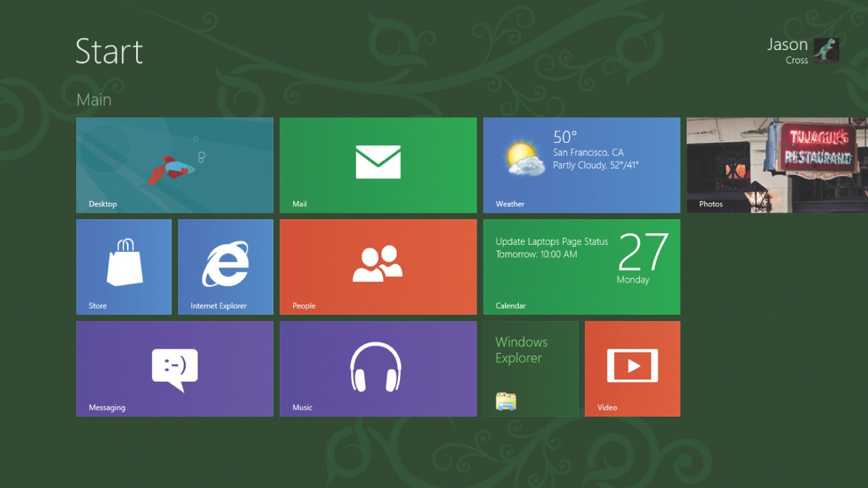Launch the Store shopping bag icon
Viewport: 868px width, 488px height.
(124, 262)
